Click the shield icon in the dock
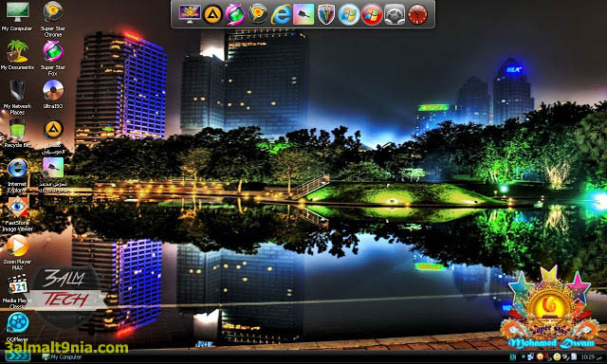Viewport: 607px width, 364px height. click(x=326, y=15)
